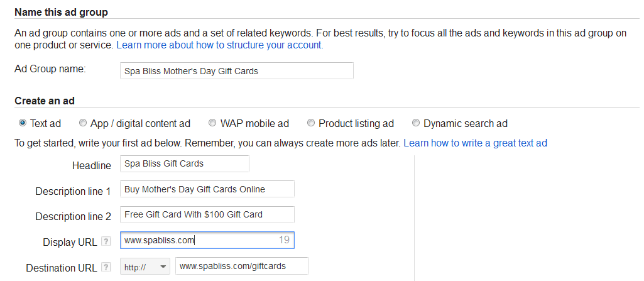
Task: Click the Headline text field
Action: click(185, 163)
